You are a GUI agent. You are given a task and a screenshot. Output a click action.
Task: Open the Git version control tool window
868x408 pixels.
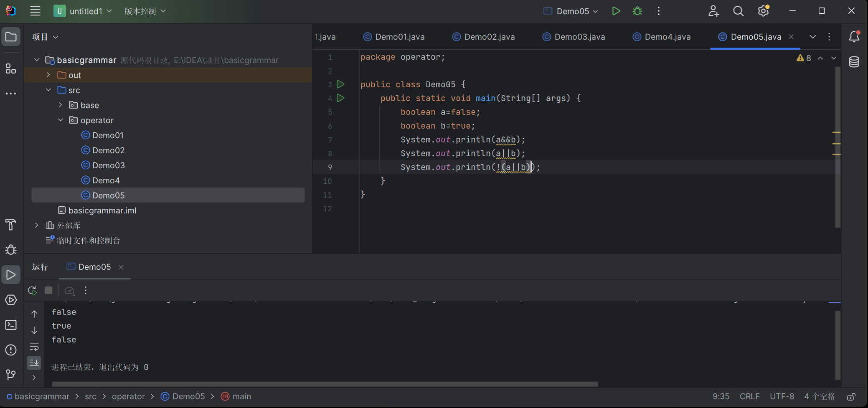11,375
